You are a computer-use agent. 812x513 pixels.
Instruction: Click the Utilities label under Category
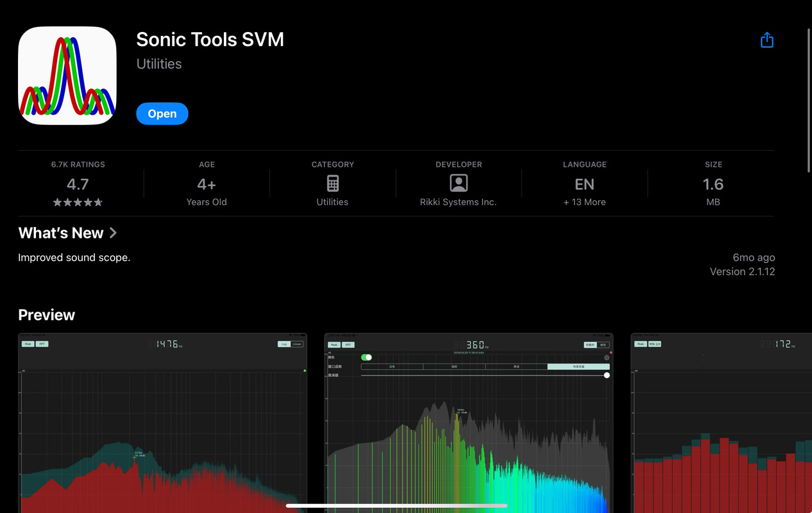[x=332, y=202]
